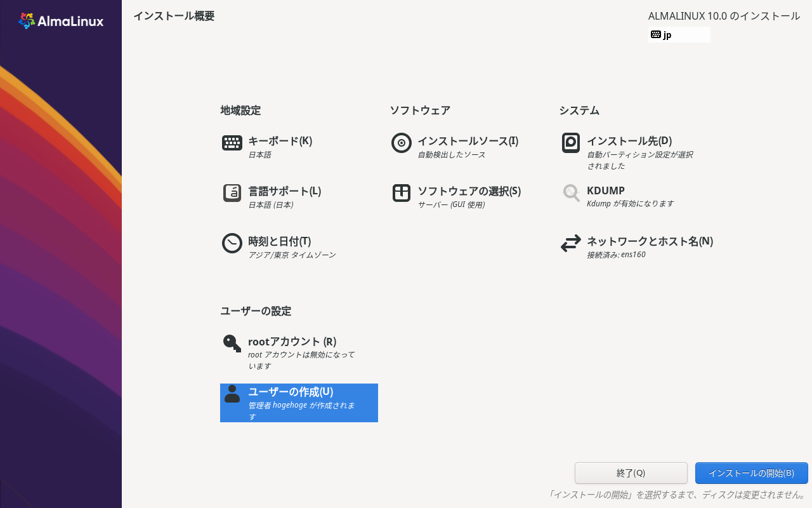Click the keyboard icon for キーボード(K)
Screen dimensions: 812x508
(x=232, y=143)
